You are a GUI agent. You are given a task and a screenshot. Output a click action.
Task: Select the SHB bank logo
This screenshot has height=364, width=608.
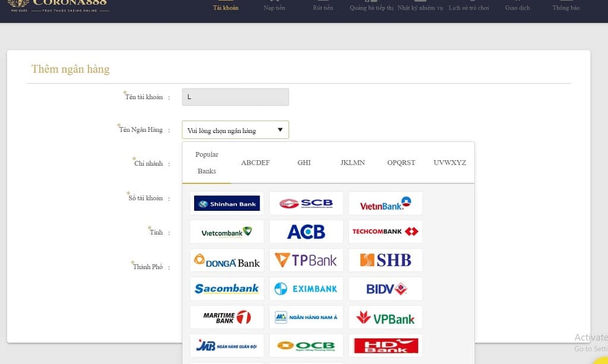[x=385, y=260]
